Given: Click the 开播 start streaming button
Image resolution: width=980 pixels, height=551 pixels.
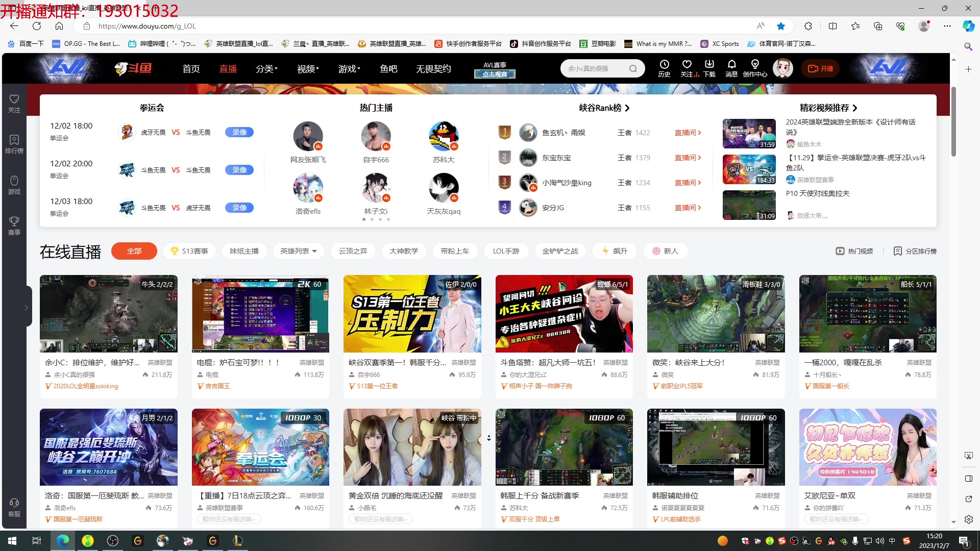Looking at the screenshot, I should point(820,68).
